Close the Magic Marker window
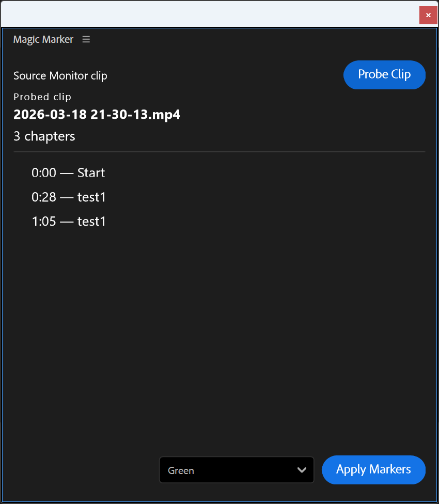The height and width of the screenshot is (504, 439). point(428,15)
